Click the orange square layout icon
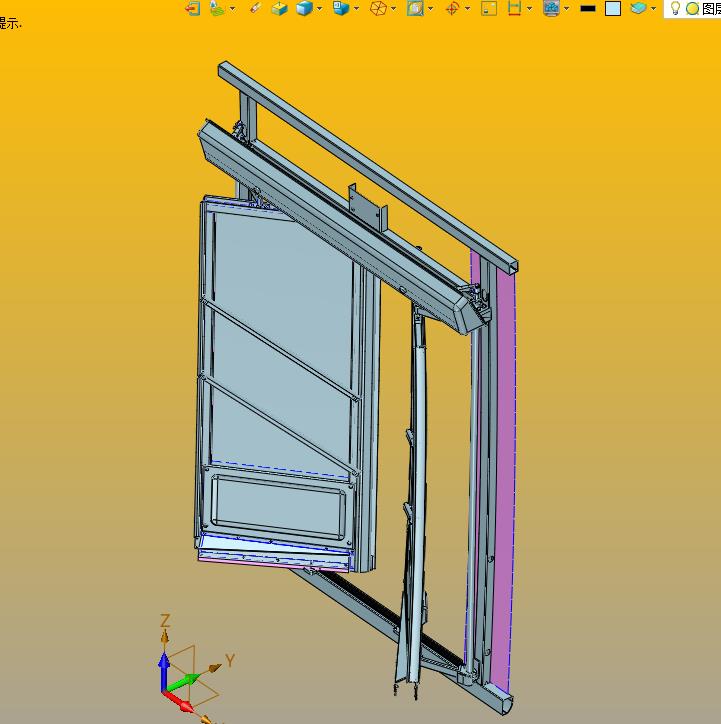Image resolution: width=721 pixels, height=724 pixels. pyautogui.click(x=489, y=8)
